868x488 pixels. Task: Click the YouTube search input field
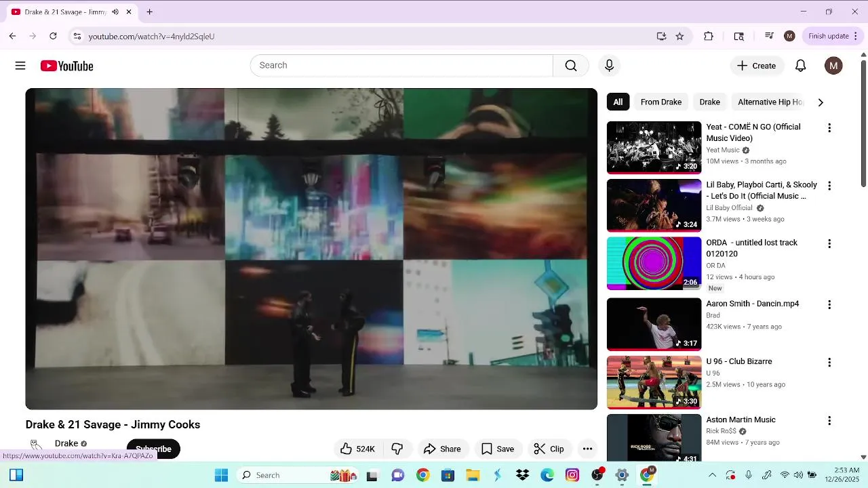click(x=401, y=66)
